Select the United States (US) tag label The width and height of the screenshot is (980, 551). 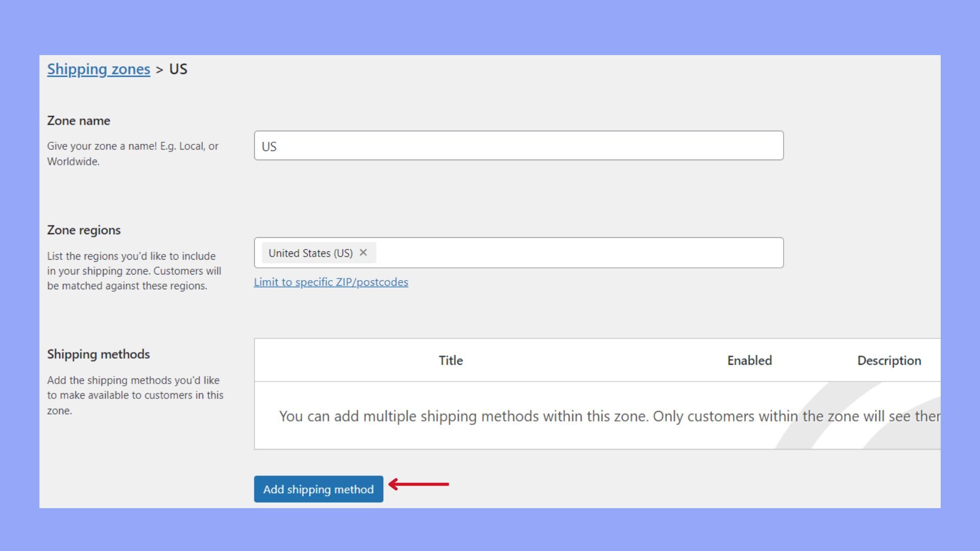click(310, 253)
